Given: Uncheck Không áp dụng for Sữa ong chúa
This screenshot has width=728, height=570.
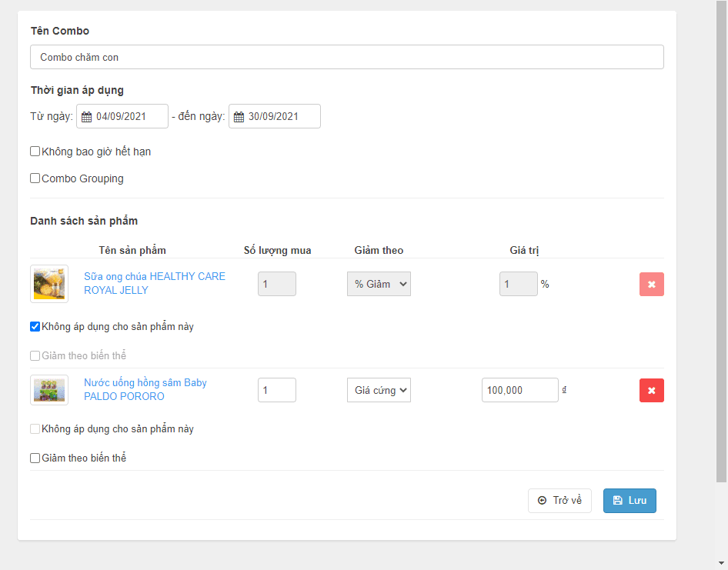Looking at the screenshot, I should pyautogui.click(x=35, y=326).
